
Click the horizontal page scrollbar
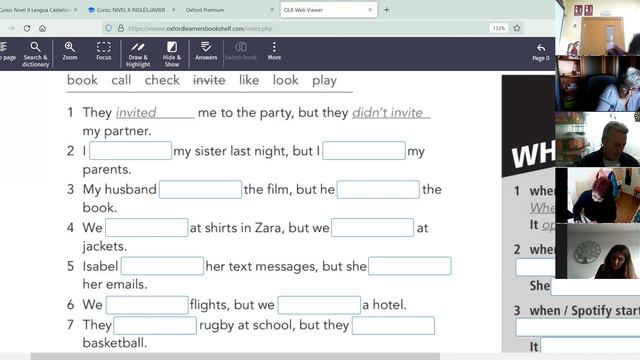tap(235, 357)
